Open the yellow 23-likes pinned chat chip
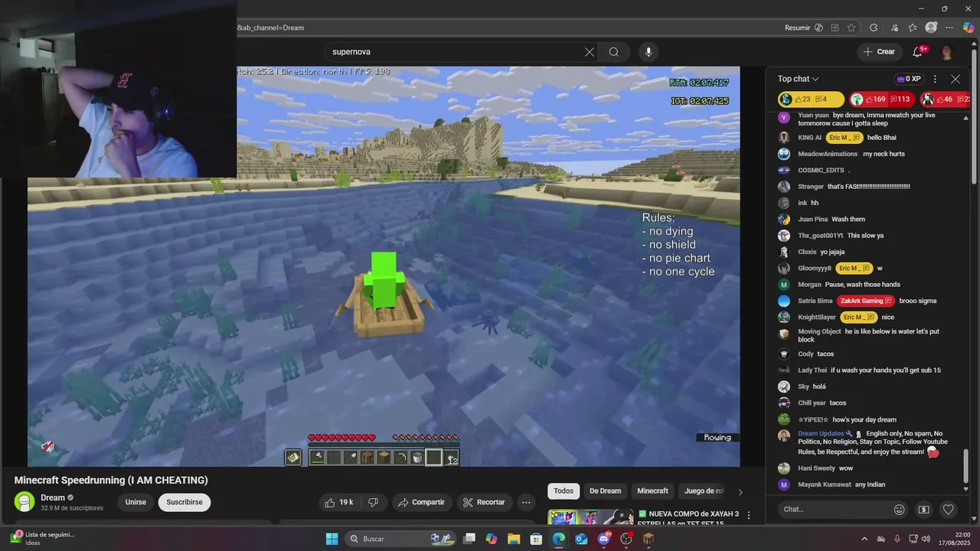Viewport: 980px width, 551px height. (811, 99)
